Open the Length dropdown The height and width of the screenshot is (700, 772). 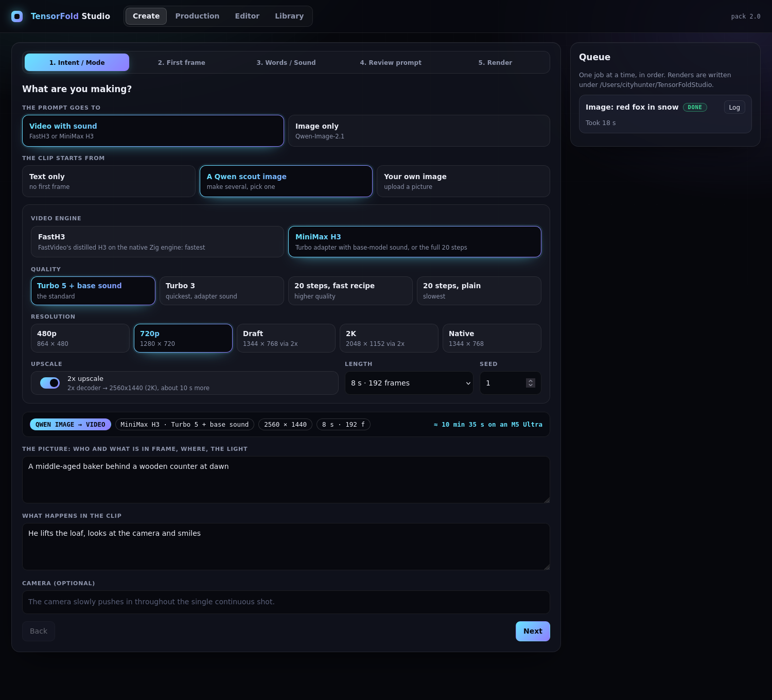tap(409, 383)
